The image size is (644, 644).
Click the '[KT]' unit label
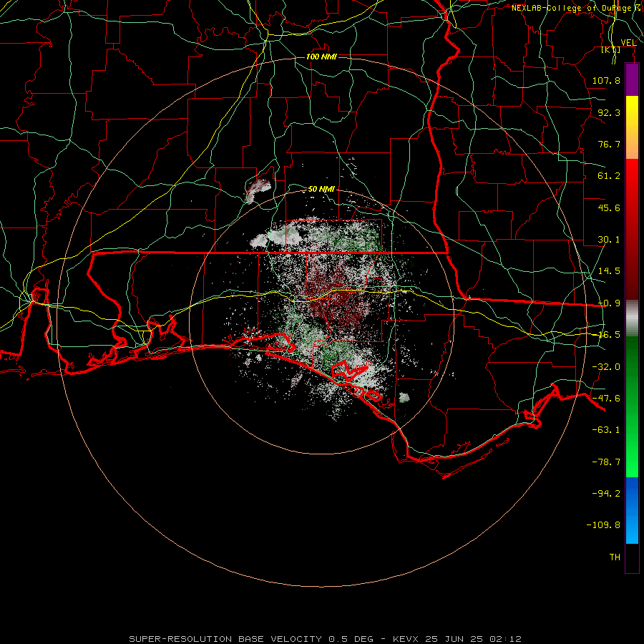tap(611, 49)
